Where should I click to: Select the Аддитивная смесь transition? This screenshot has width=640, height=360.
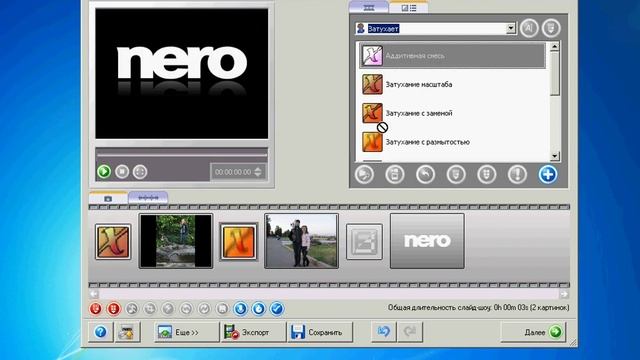[x=452, y=56]
